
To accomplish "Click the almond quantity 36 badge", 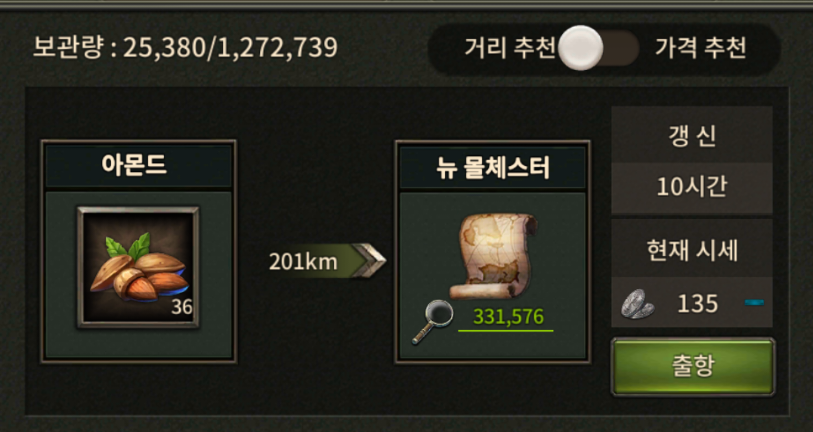I will (182, 307).
